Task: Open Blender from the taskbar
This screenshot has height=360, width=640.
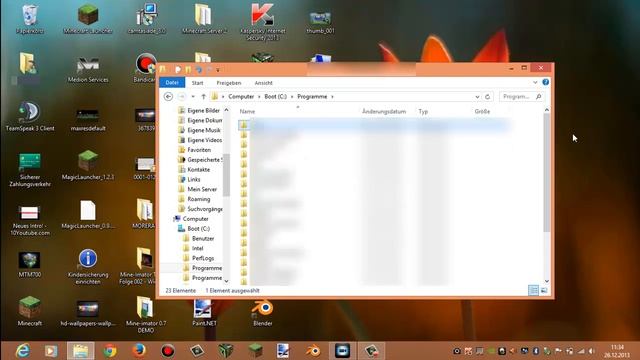Action: [x=313, y=351]
